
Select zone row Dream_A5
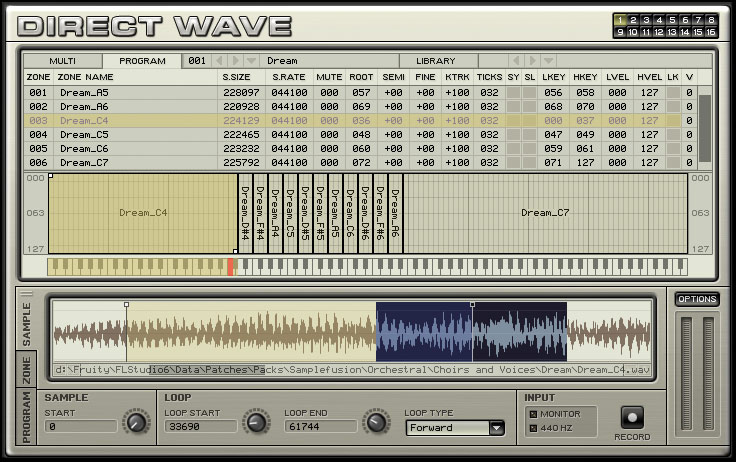[x=360, y=92]
